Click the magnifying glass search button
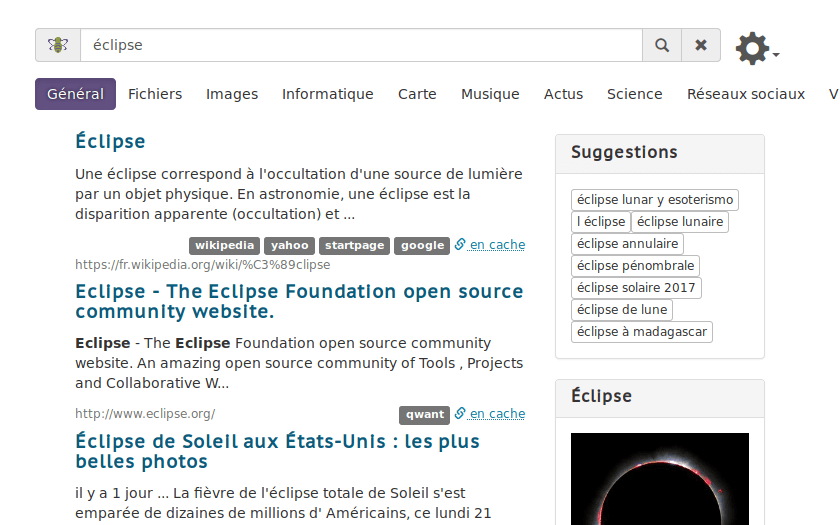Viewport: 840px width, 525px height. pyautogui.click(x=661, y=45)
